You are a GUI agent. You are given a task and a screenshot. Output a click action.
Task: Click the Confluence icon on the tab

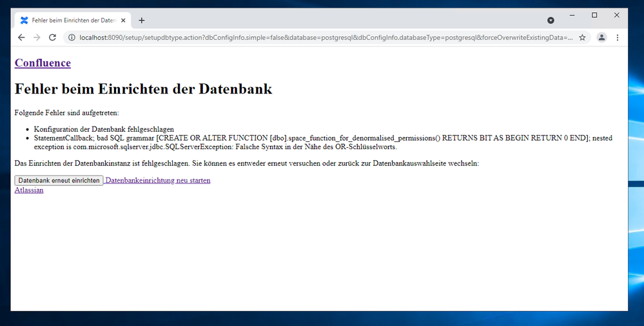coord(24,20)
